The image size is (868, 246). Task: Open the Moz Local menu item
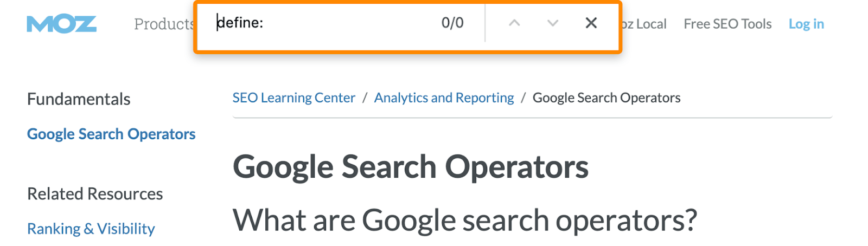pyautogui.click(x=644, y=24)
